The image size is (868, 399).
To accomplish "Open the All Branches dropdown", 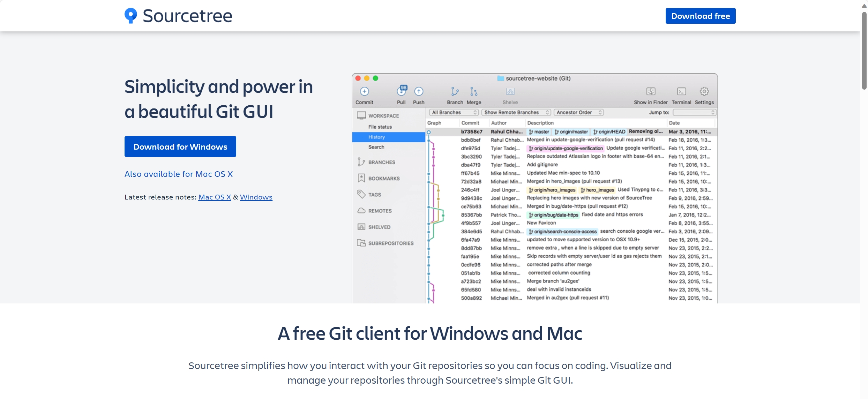I will click(x=454, y=112).
